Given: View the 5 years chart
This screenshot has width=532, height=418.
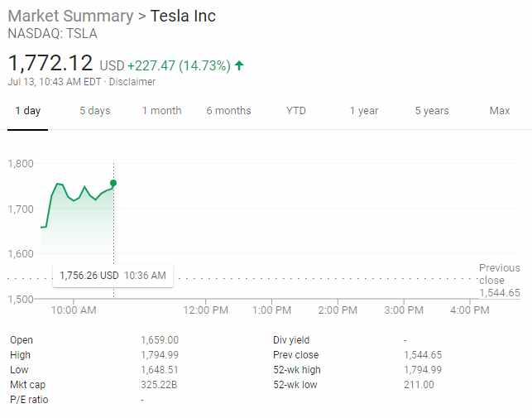Looking at the screenshot, I should (x=432, y=111).
